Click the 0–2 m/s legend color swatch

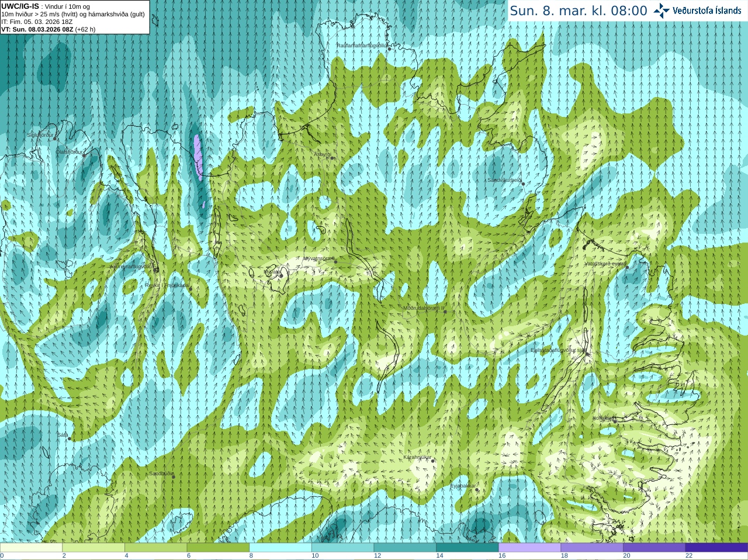click(31, 548)
